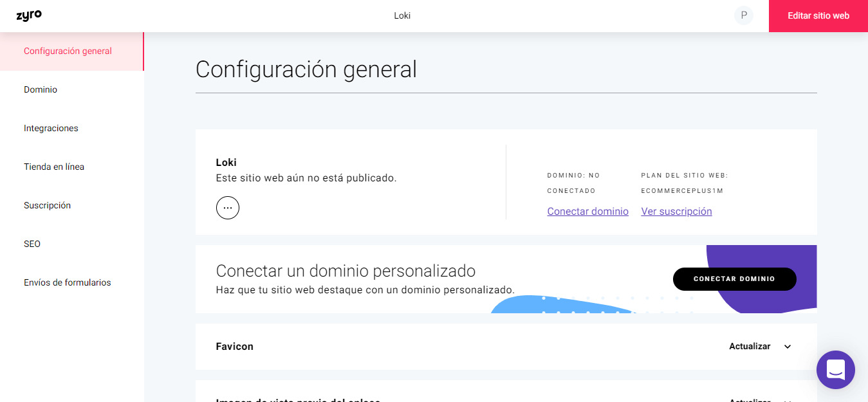Open the chat support bubble
The width and height of the screenshot is (868, 402).
[835, 370]
